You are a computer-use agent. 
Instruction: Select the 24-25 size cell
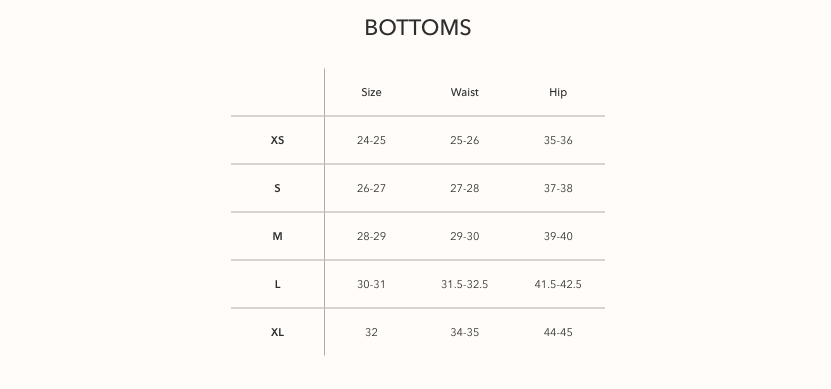(371, 140)
